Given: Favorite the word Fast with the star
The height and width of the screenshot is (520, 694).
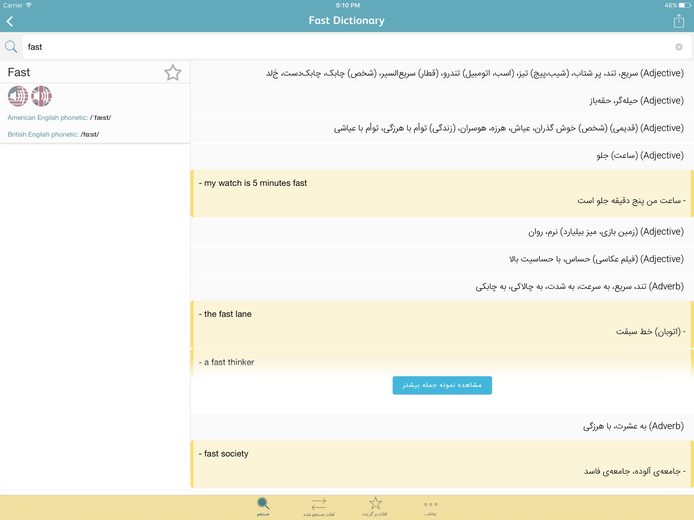Looking at the screenshot, I should [x=173, y=73].
